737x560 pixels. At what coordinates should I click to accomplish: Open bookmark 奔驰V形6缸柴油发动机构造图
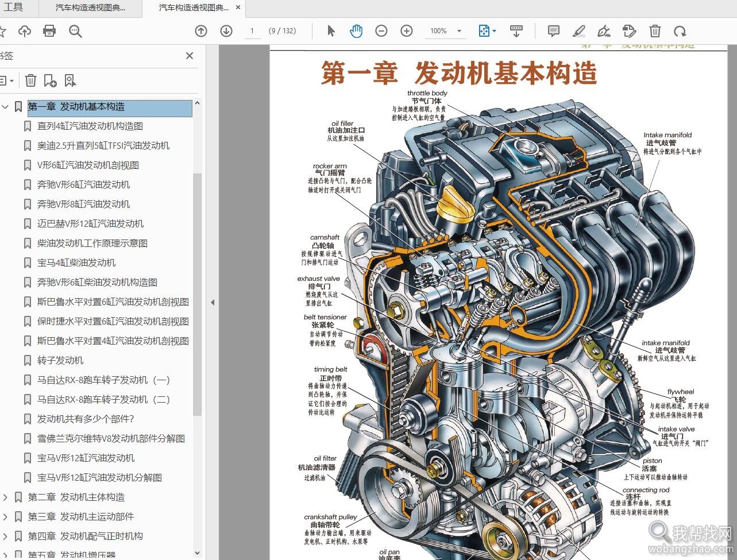tap(98, 283)
